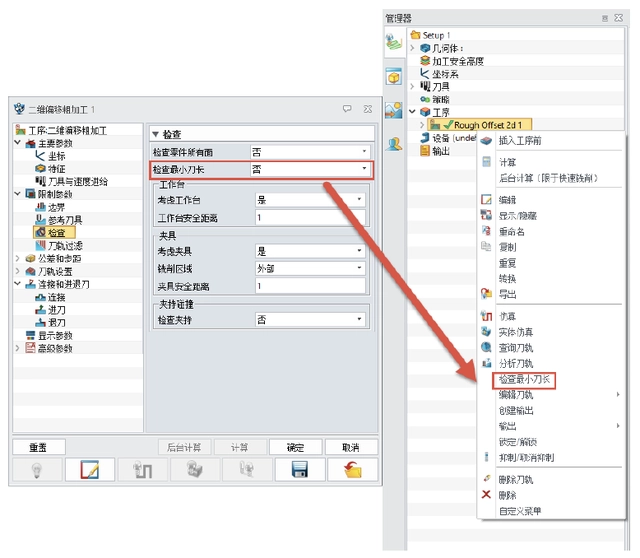Select the yellow cube sidebar icon
640x558 pixels.
394,77
